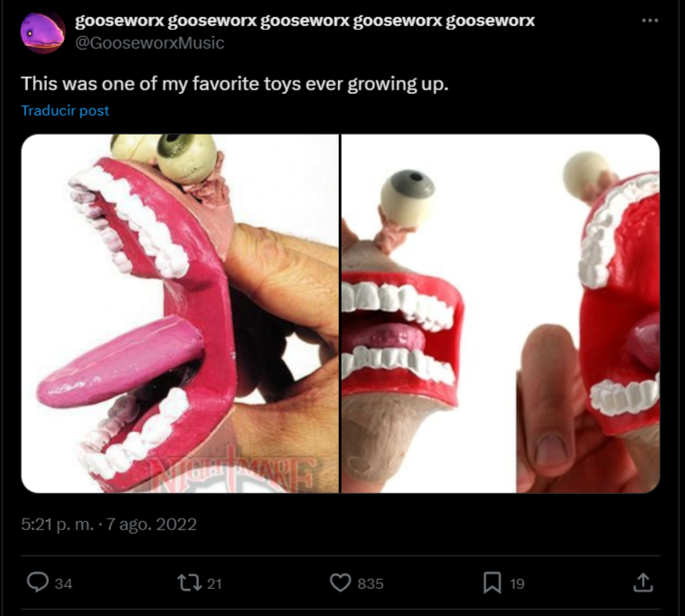Click the bookmarks count 19

517,583
